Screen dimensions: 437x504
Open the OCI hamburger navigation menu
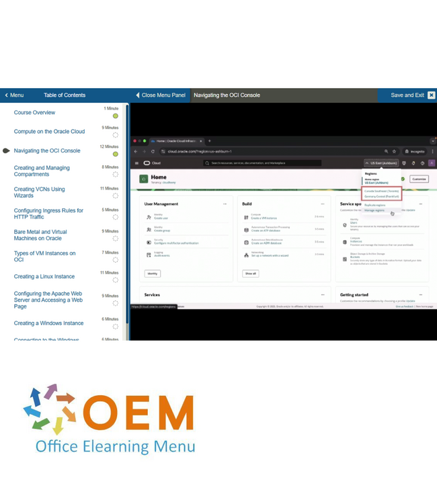tap(136, 163)
